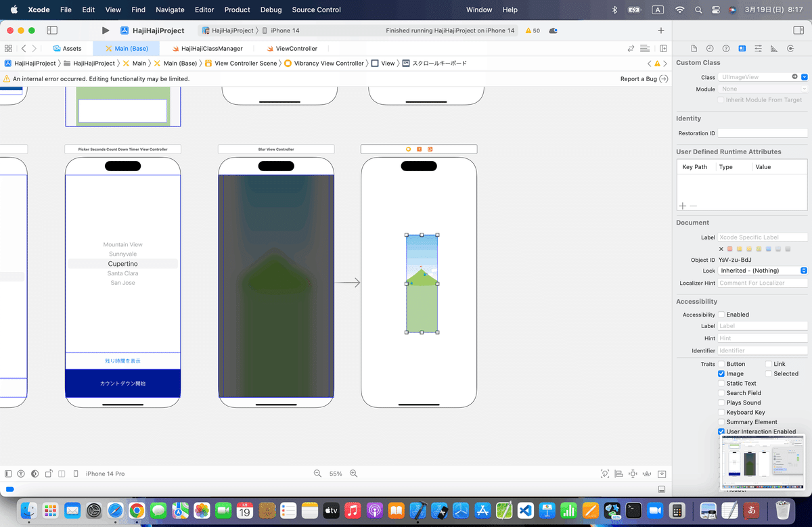
Task: Choose the iPhone 14 run destination
Action: (280, 30)
